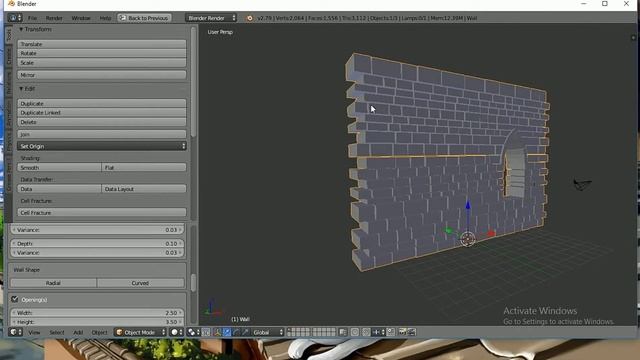Viewport: 640px width, 360px height.
Task: Set shading to Smooth
Action: (x=59, y=167)
